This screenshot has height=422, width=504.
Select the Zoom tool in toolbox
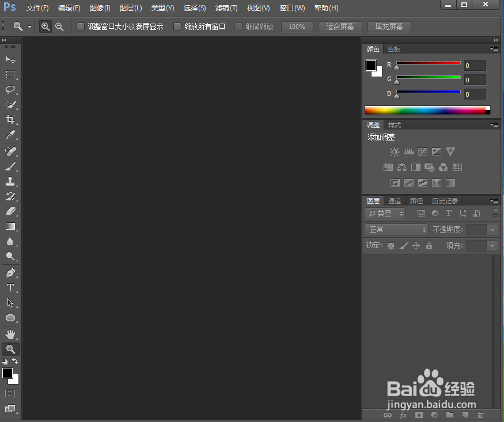[x=10, y=349]
